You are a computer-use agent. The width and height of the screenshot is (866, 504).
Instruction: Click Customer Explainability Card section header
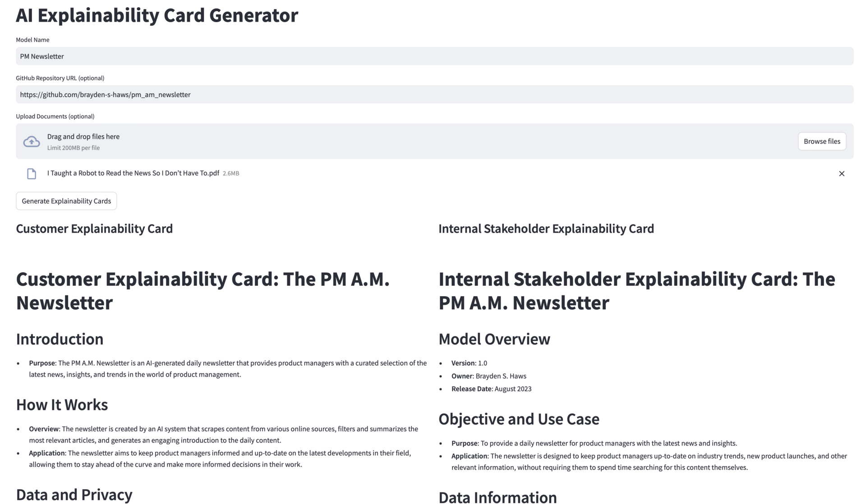click(94, 229)
